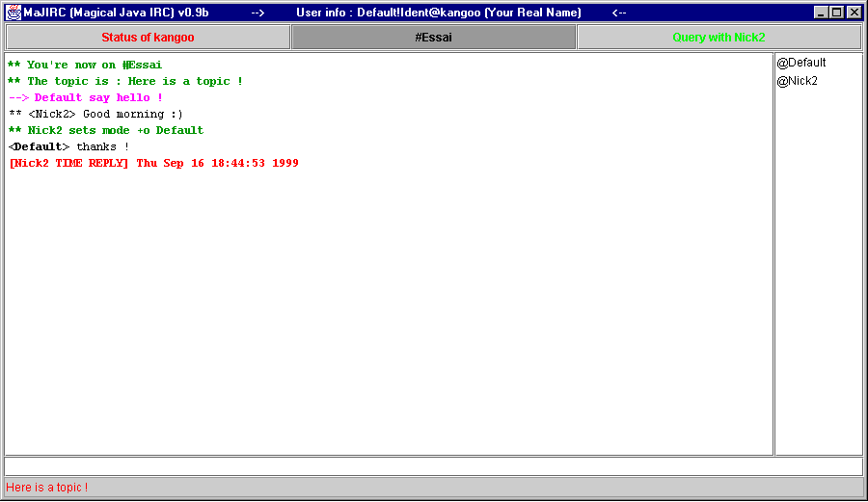The height and width of the screenshot is (502, 868).
Task: Click the topic bar 'Here is a topic !'
Action: [433, 488]
